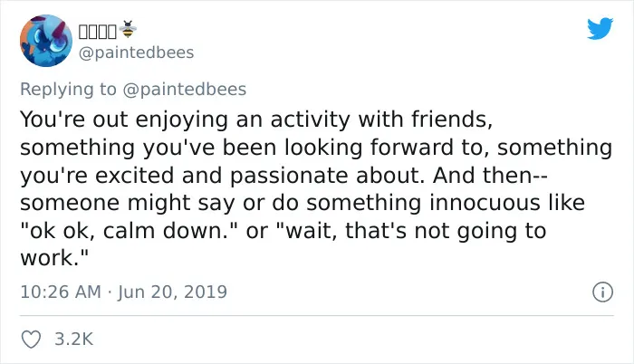Click the bee emoji beside the display name
The image size is (634, 364).
tap(129, 30)
